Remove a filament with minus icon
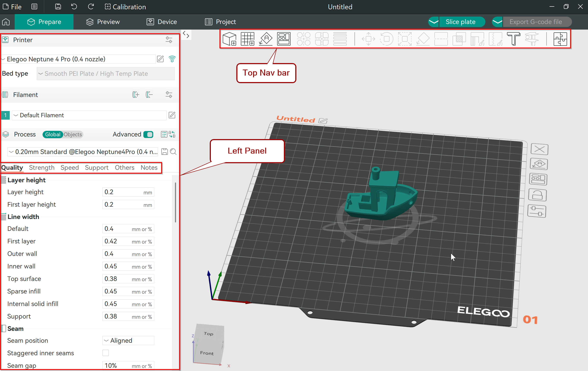Screen dimensions: 588x371 click(149, 95)
